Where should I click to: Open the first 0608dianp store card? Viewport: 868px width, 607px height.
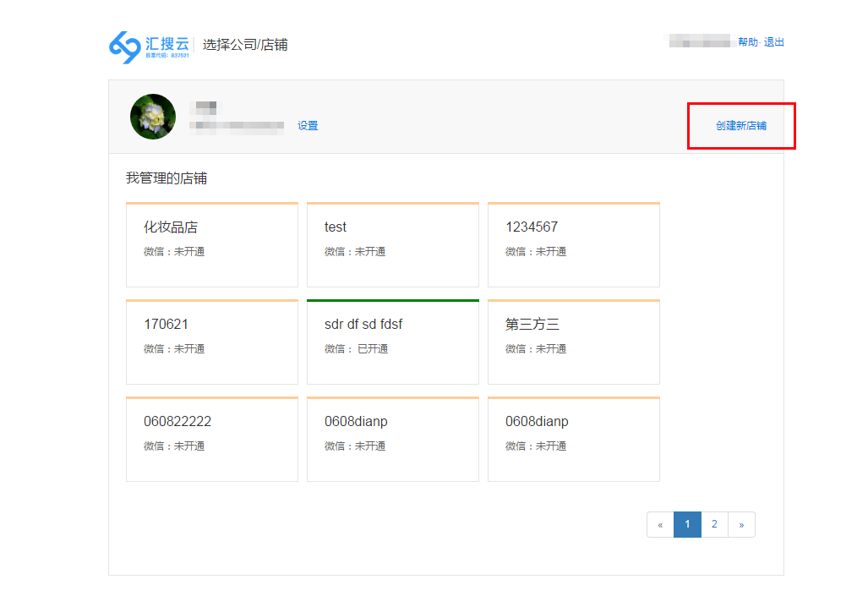(x=393, y=440)
